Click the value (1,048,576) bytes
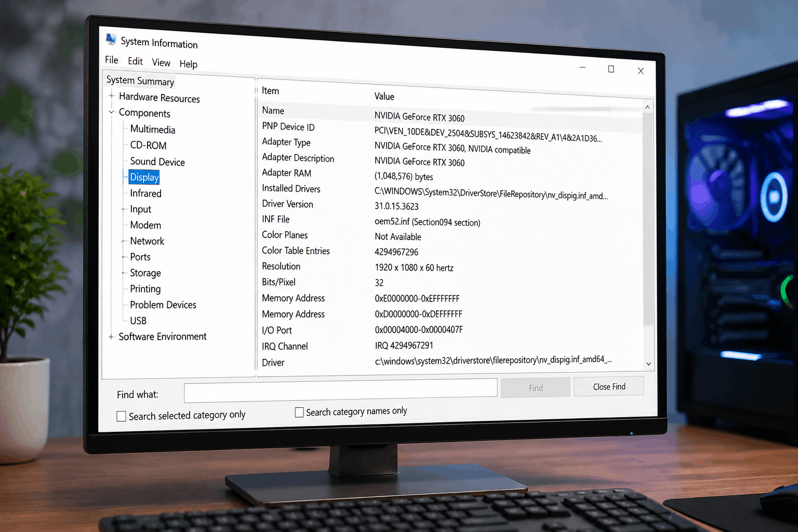Viewport: 798px width, 532px height. [x=404, y=176]
